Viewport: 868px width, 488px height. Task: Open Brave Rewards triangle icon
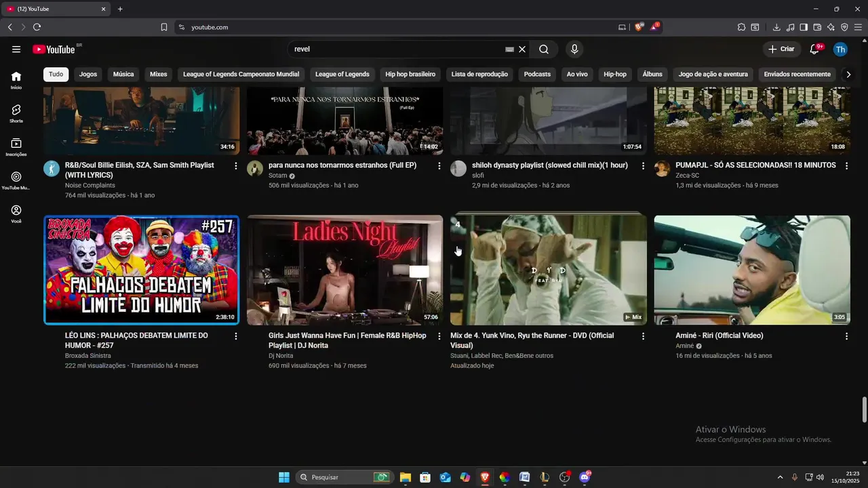pyautogui.click(x=654, y=27)
